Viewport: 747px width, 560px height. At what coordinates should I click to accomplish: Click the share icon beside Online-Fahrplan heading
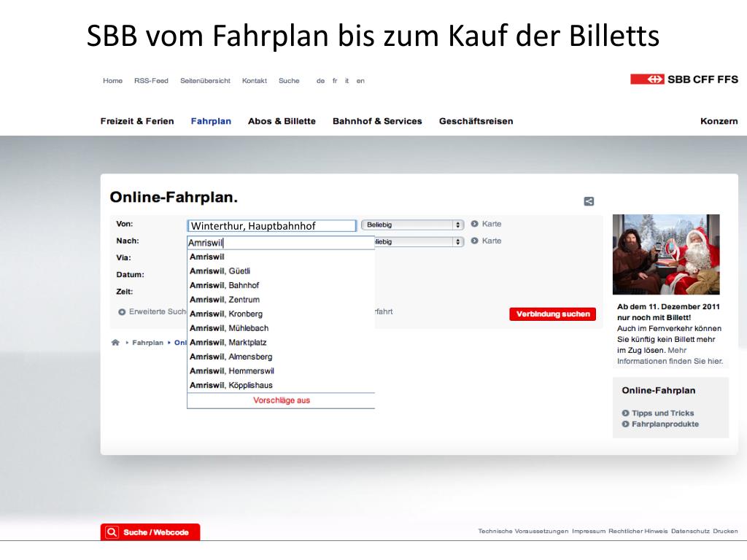[589, 201]
